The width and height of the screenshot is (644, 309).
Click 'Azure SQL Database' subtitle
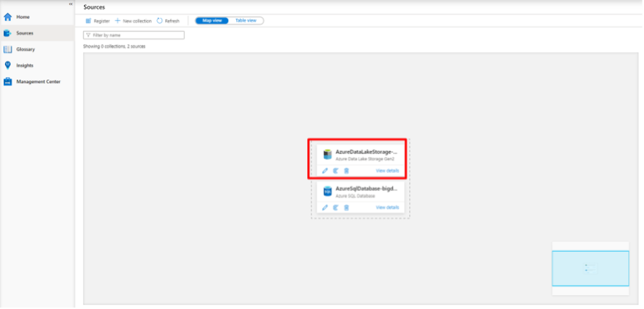355,196
